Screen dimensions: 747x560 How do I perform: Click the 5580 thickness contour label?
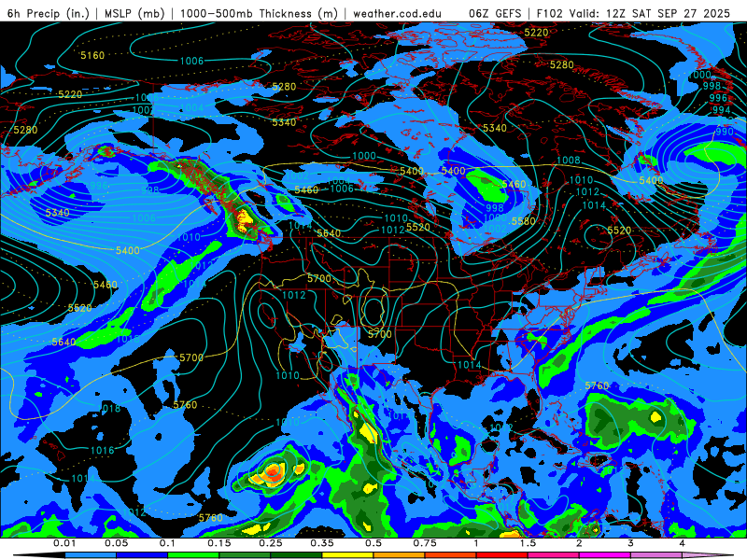524,221
